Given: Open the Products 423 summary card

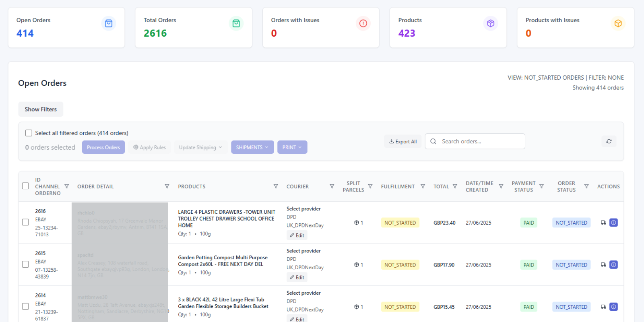Looking at the screenshot, I should tap(448, 27).
